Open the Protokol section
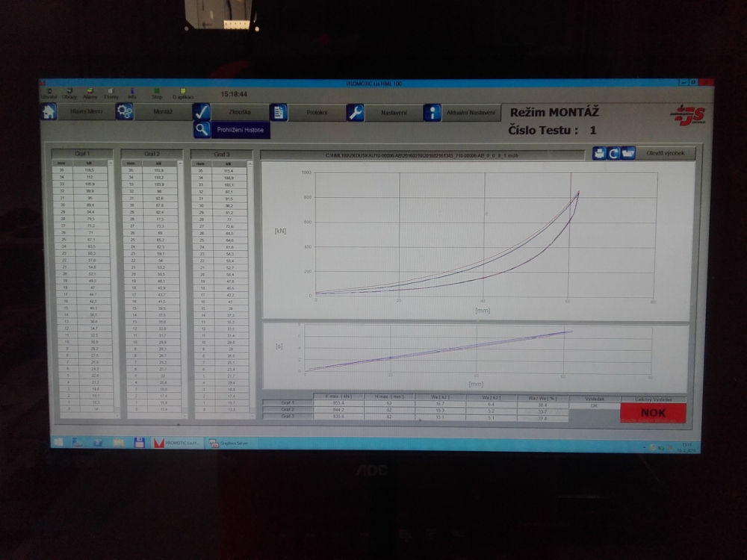 317,112
